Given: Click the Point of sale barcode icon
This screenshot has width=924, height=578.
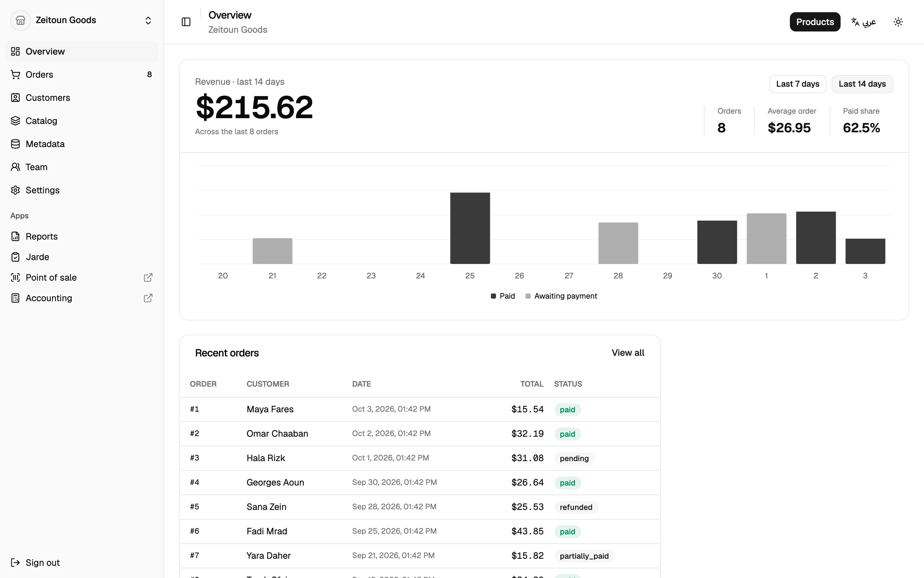Looking at the screenshot, I should click(x=15, y=277).
